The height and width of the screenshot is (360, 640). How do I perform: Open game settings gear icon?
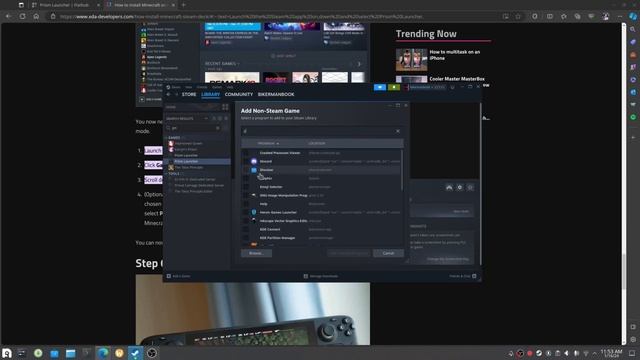pyautogui.click(x=460, y=187)
